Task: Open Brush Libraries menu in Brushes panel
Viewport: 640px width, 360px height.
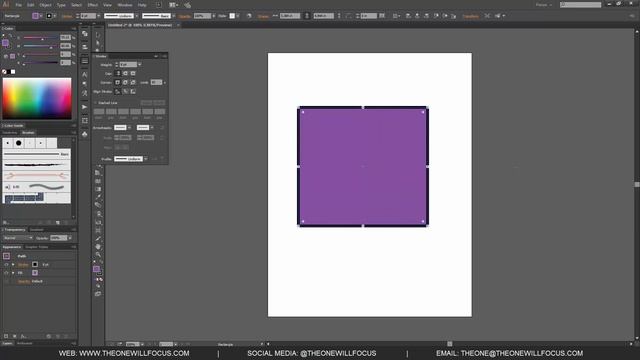Action: tap(5, 222)
